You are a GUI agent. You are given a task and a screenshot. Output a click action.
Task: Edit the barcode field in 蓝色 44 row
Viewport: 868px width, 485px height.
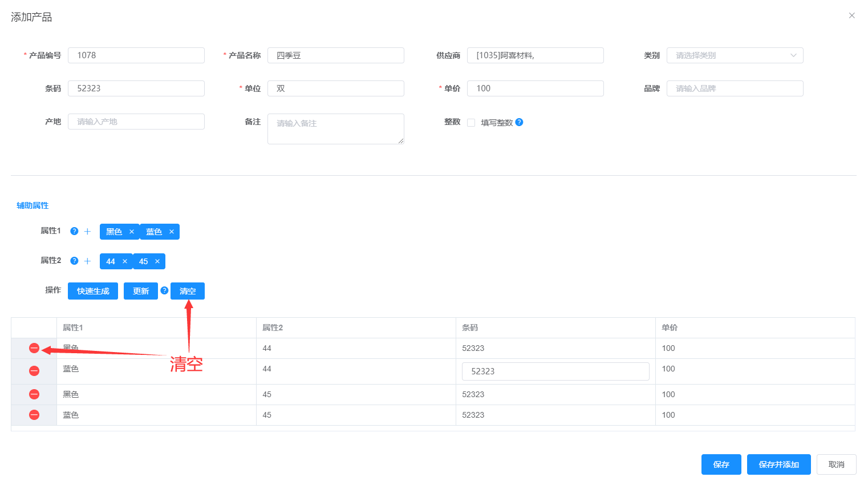(555, 371)
